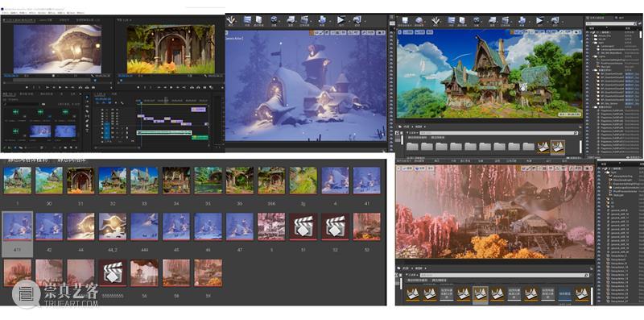
Task: Open Premiere's Edit (编辑) menu
Action: (14, 13)
